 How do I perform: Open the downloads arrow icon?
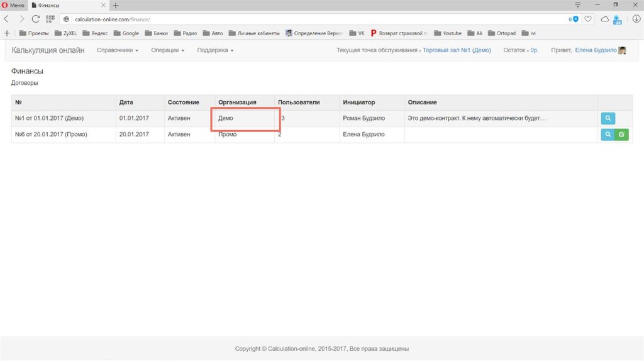pos(636,19)
